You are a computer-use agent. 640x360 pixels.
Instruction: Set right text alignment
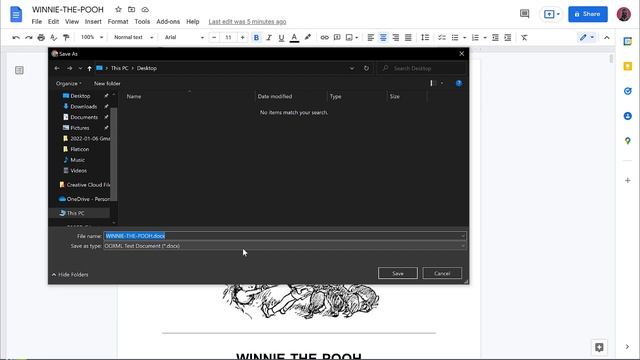click(396, 38)
